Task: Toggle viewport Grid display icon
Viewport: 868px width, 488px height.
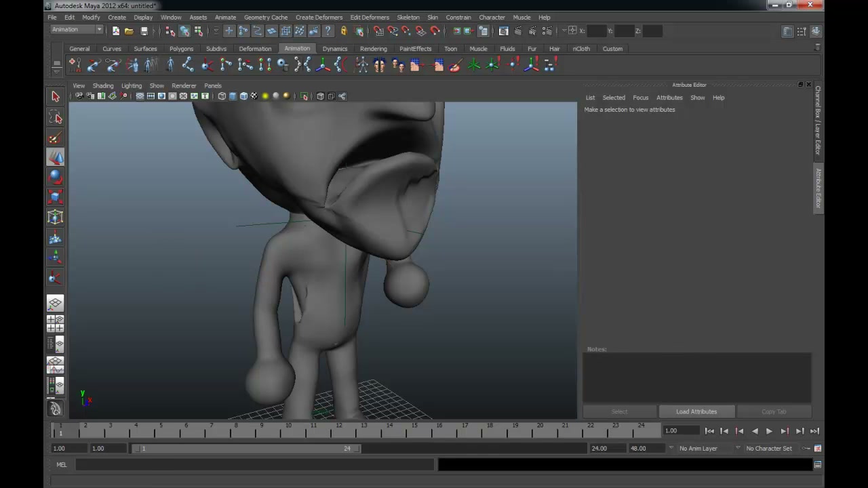Action: coord(140,96)
